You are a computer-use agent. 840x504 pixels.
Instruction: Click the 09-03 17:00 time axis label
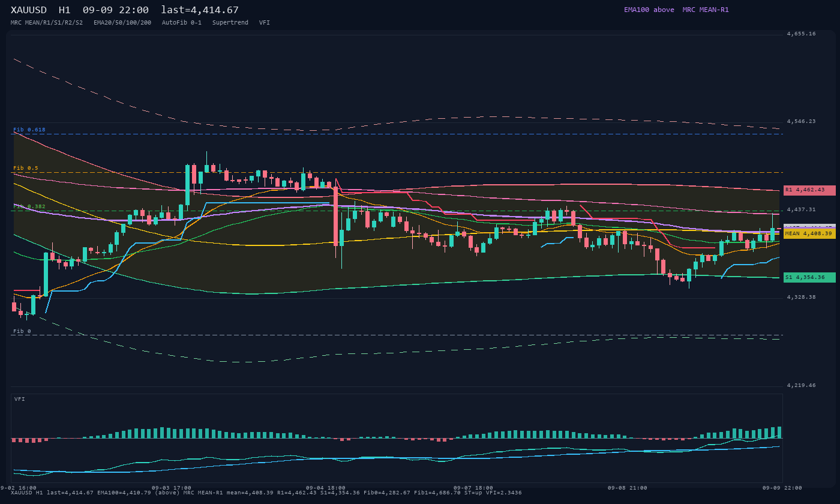click(x=172, y=488)
